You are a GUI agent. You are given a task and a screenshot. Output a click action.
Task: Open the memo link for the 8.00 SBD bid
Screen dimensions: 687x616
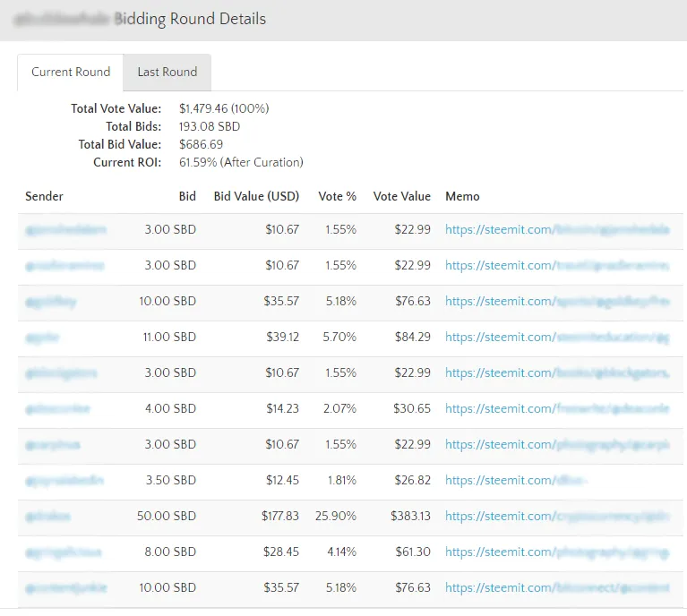click(x=557, y=552)
